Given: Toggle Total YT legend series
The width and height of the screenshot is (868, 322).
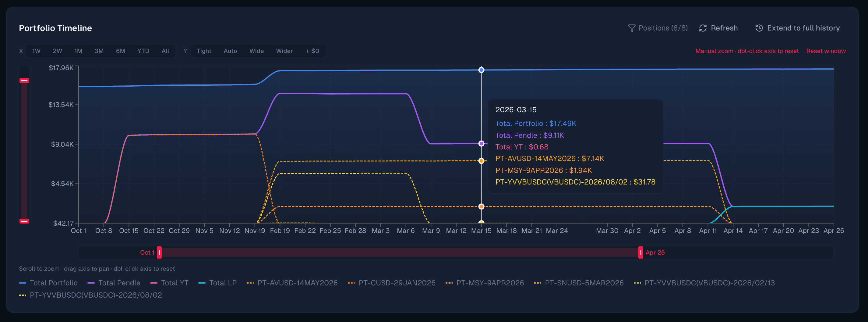Looking at the screenshot, I should coord(169,283).
